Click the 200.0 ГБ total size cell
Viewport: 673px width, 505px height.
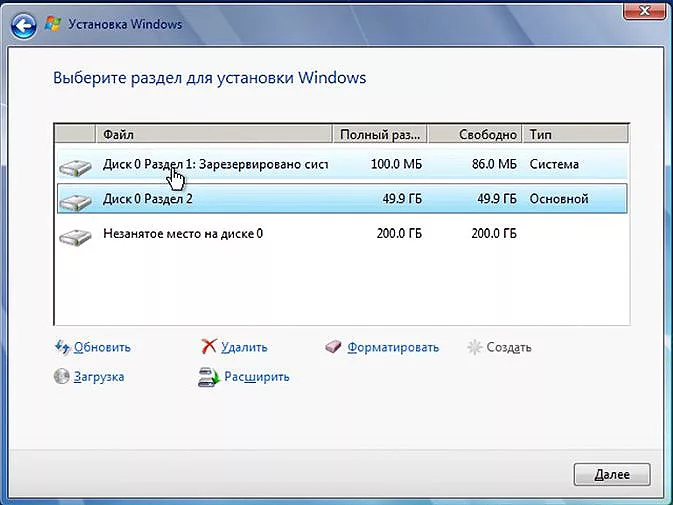(399, 233)
